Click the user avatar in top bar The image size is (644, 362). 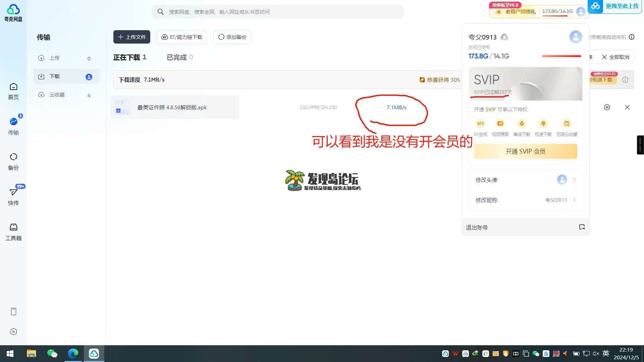click(x=581, y=12)
